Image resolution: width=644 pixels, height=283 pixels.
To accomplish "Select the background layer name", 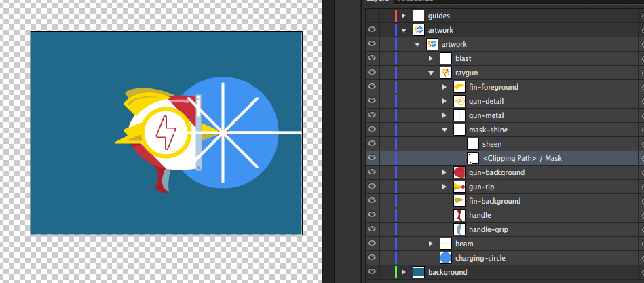I will tap(448, 272).
